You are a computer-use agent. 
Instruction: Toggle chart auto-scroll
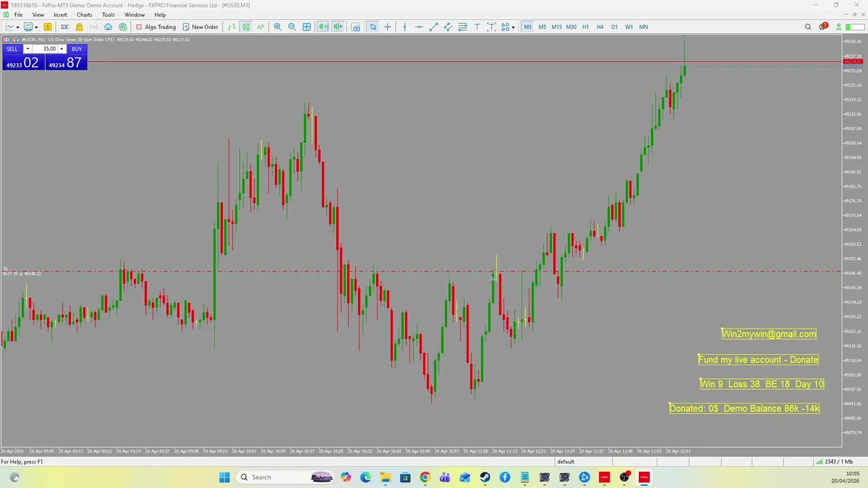coord(323,27)
